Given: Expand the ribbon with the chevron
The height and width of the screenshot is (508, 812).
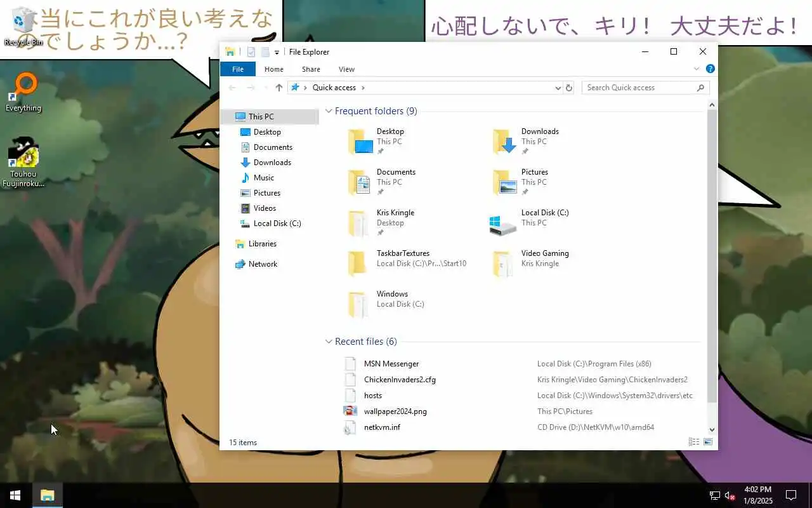Looking at the screenshot, I should click(697, 69).
